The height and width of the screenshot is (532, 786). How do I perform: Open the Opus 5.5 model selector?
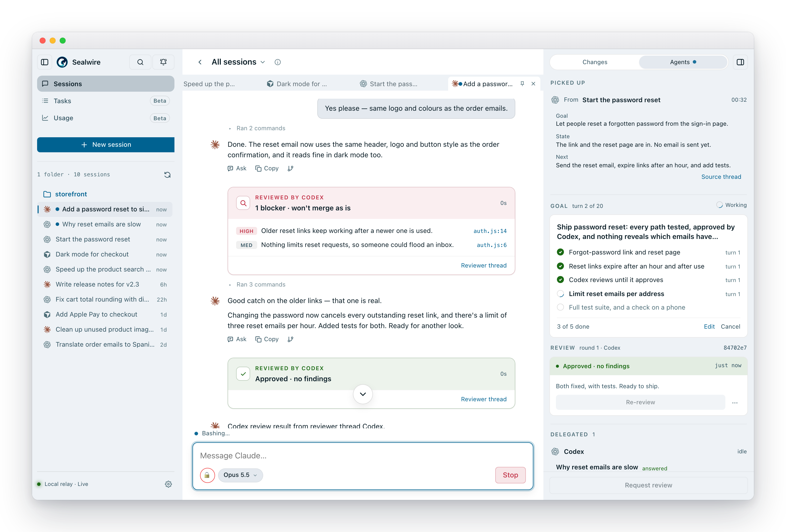point(240,475)
